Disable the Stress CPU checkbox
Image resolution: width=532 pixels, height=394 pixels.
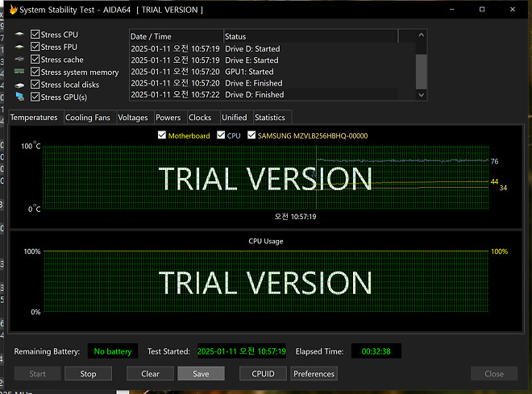tap(35, 35)
